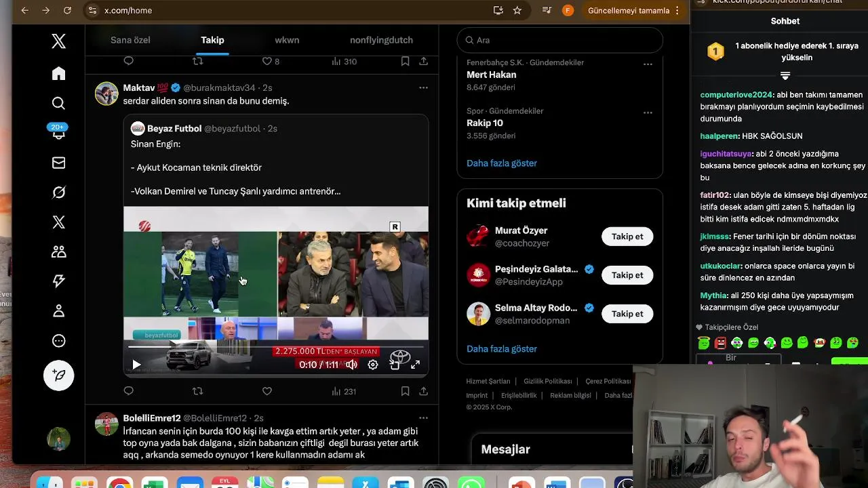
Task: Open the More circle icon in sidebar
Action: (x=59, y=341)
